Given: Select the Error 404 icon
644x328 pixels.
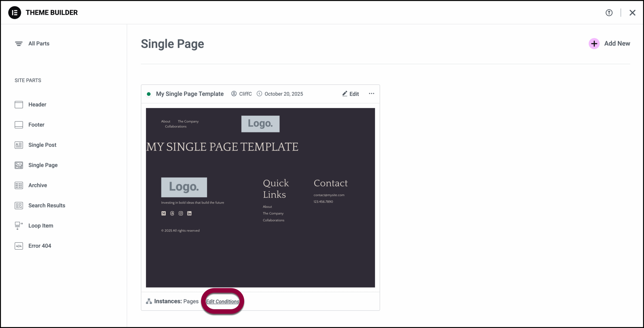Looking at the screenshot, I should click(x=19, y=246).
